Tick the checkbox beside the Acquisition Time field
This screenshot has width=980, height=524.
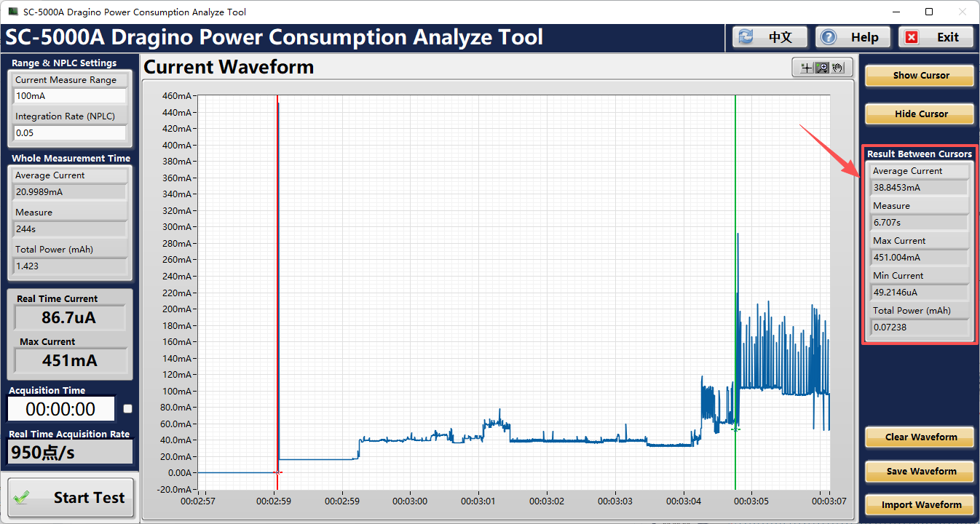(128, 409)
